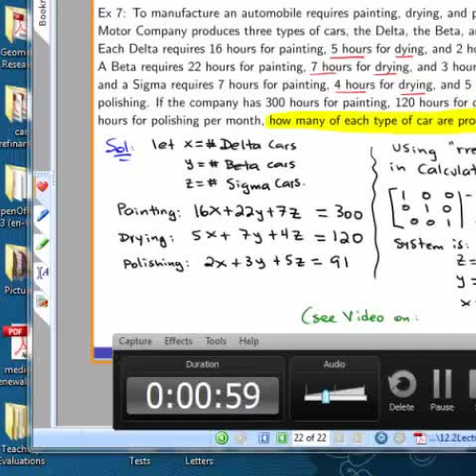Screen dimensions: 476x476
Task: Click the underlined '5 hours' text
Action: click(x=351, y=50)
